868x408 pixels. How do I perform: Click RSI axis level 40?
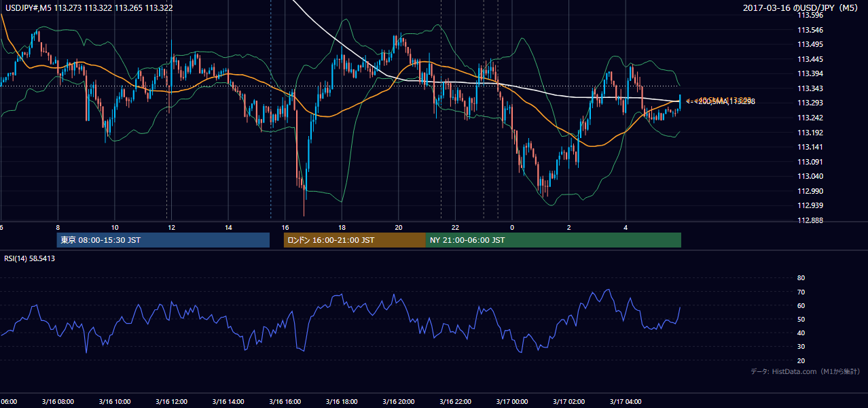pyautogui.click(x=801, y=333)
